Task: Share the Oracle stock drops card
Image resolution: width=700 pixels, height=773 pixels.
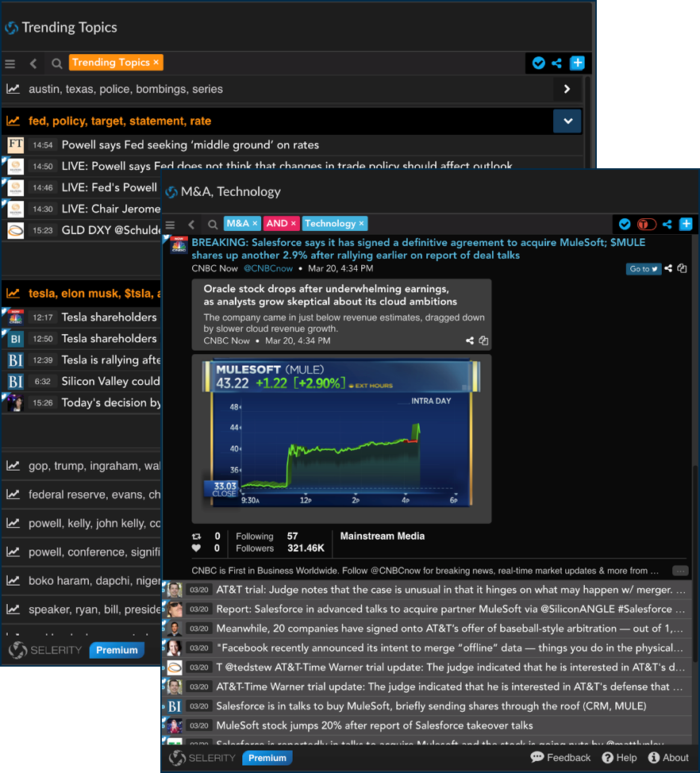Action: point(470,340)
